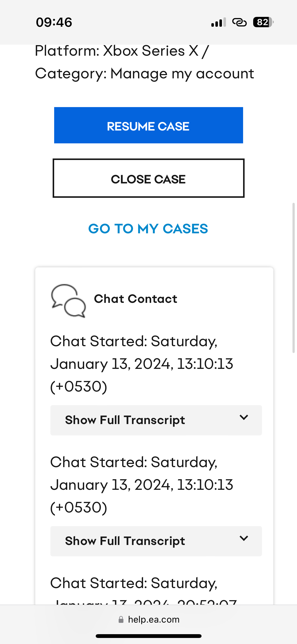
Task: Click the first Chat Started timestamp text
Action: (x=142, y=364)
